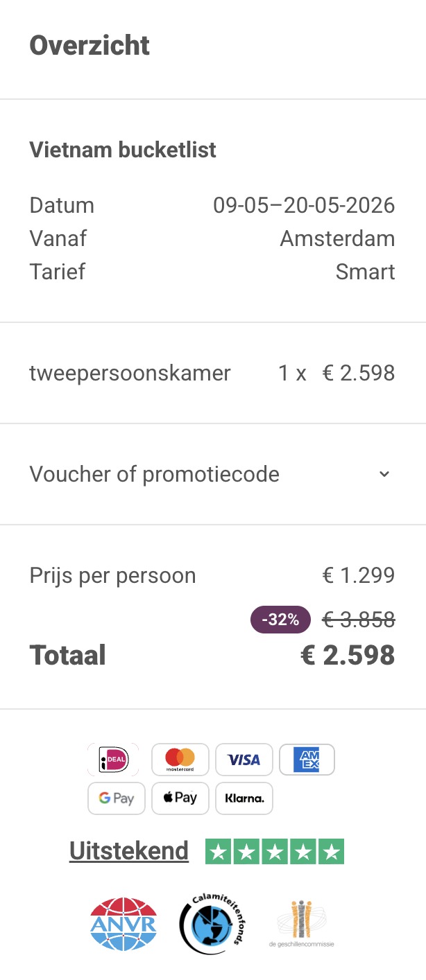Image resolution: width=426 pixels, height=980 pixels.
Task: Open the Uitstekend reviews link
Action: (x=129, y=850)
